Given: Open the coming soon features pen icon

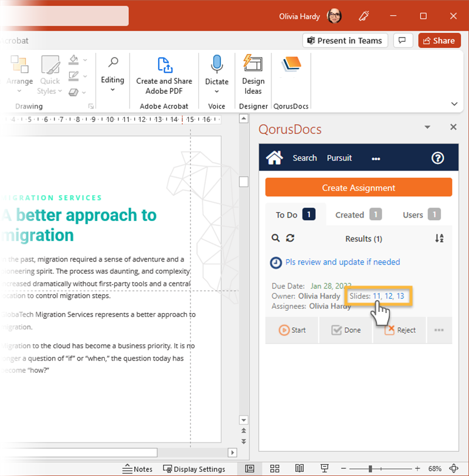Looking at the screenshot, I should pos(363,16).
